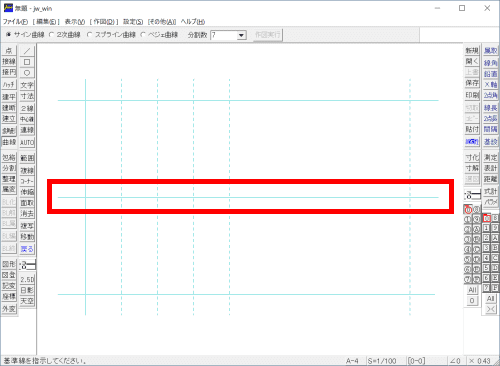Click the 貼付 (paste) button
This screenshot has height=366, width=500.
[x=472, y=129]
